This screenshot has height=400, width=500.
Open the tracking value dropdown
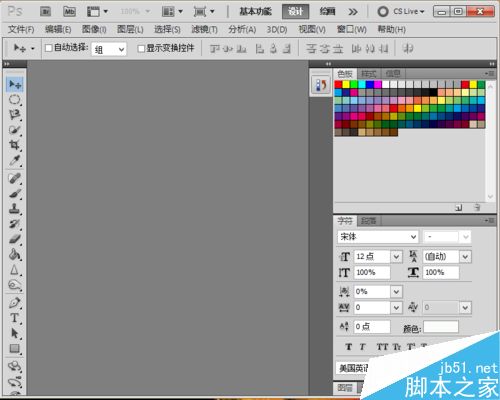pos(396,307)
